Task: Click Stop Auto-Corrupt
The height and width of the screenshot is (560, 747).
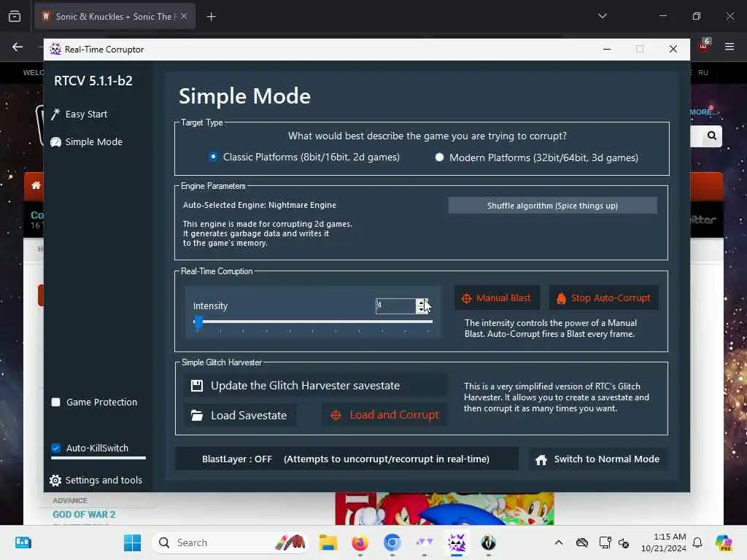Action: (x=603, y=298)
